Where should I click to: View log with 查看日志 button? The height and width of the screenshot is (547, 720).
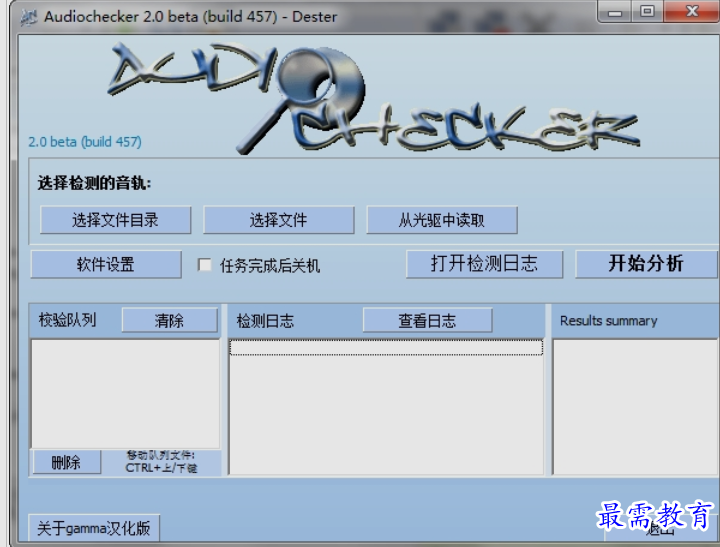tap(428, 320)
